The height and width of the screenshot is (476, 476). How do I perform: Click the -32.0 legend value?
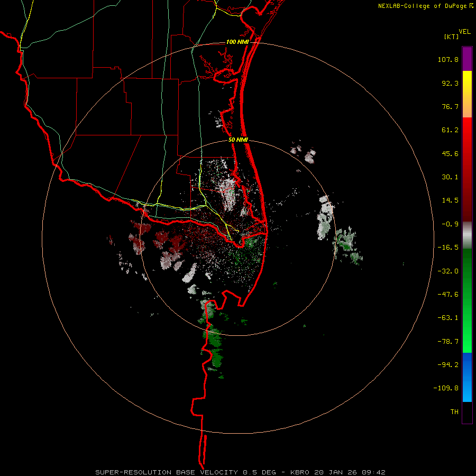click(448, 271)
